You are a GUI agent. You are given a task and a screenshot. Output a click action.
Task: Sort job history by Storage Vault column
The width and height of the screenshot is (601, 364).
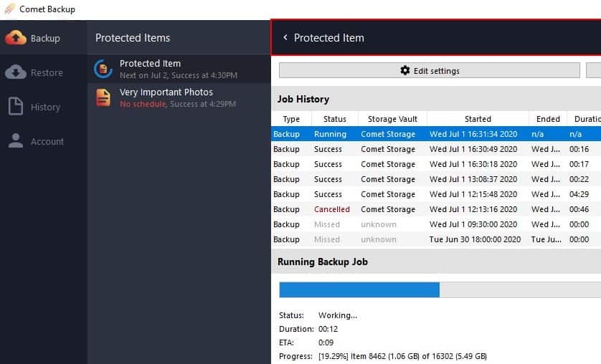pos(392,119)
